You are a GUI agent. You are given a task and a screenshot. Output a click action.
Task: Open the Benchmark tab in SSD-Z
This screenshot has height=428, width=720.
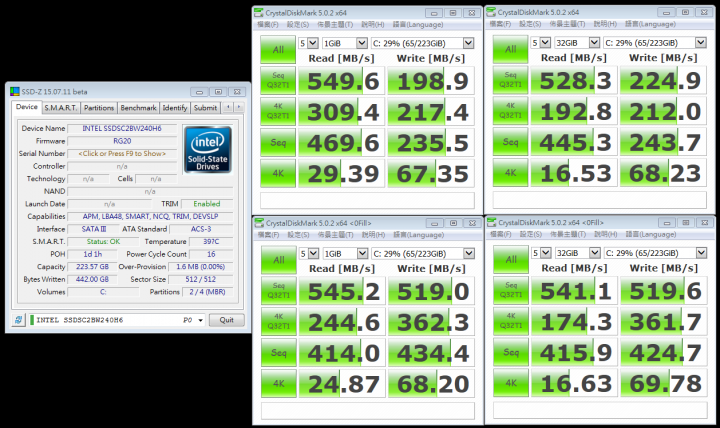tap(138, 107)
